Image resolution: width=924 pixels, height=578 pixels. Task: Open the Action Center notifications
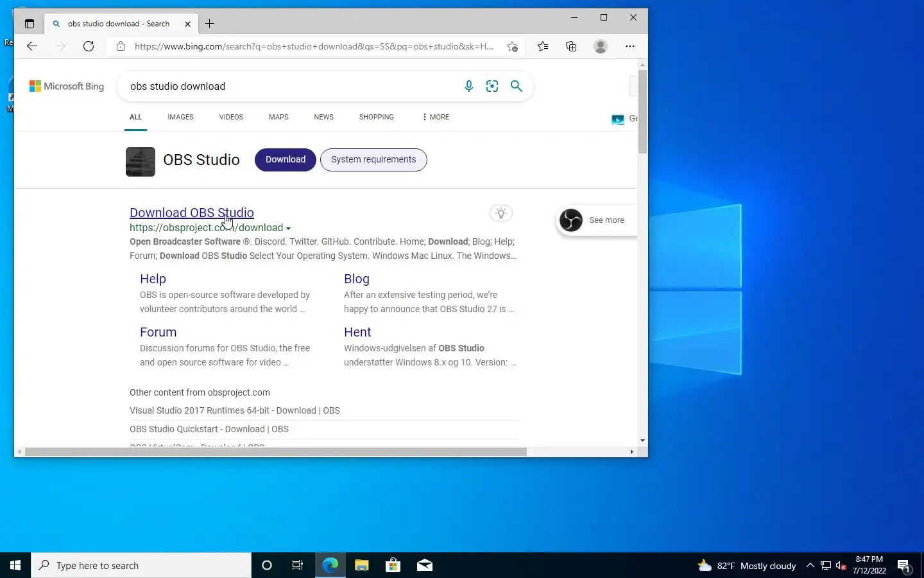point(905,565)
